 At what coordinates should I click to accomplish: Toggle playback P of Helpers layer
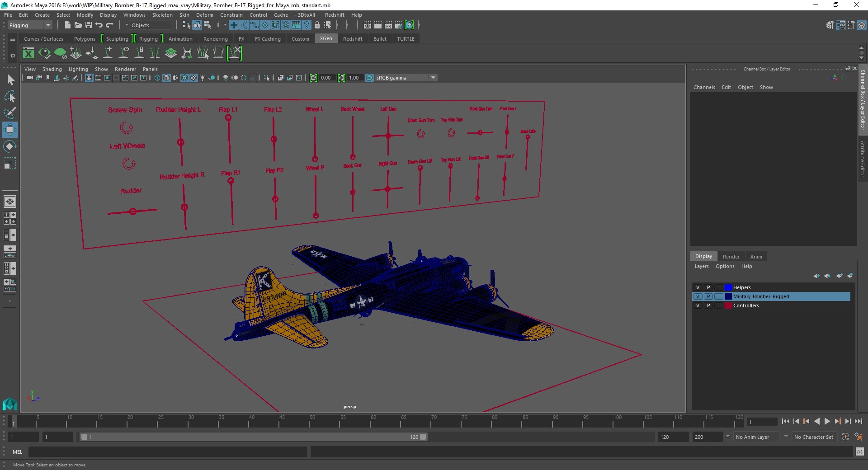[708, 287]
